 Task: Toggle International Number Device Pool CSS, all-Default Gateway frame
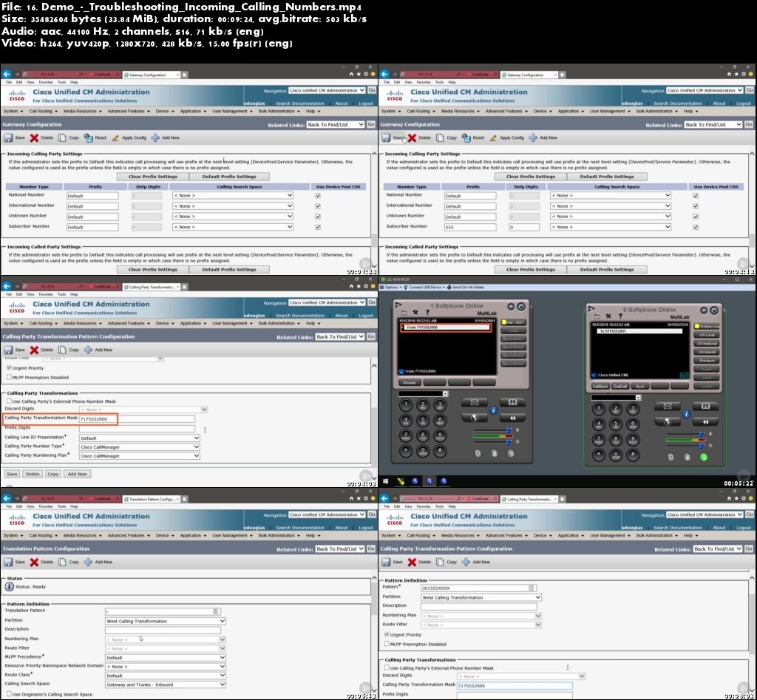pyautogui.click(x=318, y=206)
